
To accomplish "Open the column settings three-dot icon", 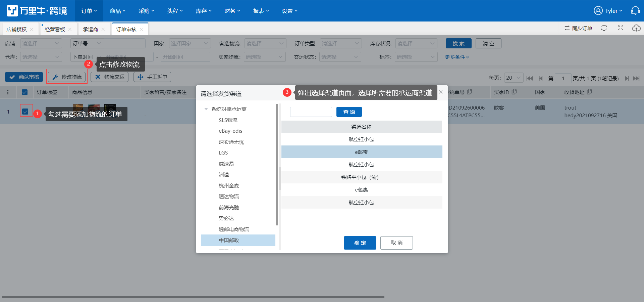I will coord(8,92).
